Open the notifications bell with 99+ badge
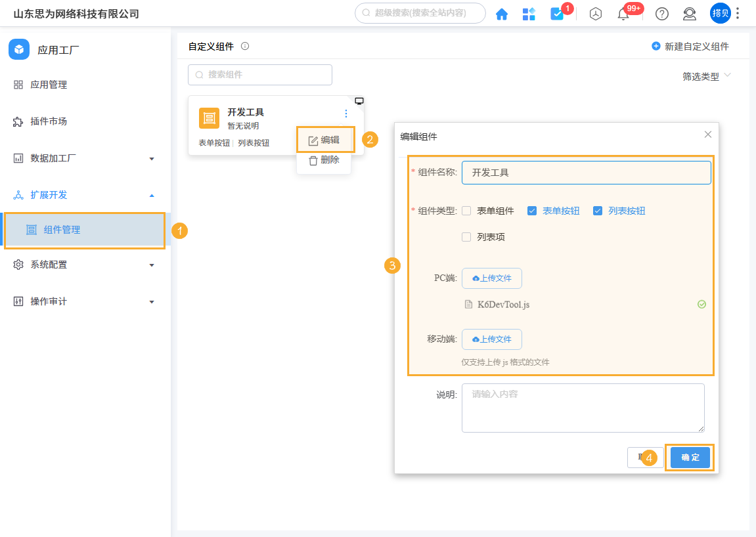The image size is (756, 537). click(x=624, y=13)
